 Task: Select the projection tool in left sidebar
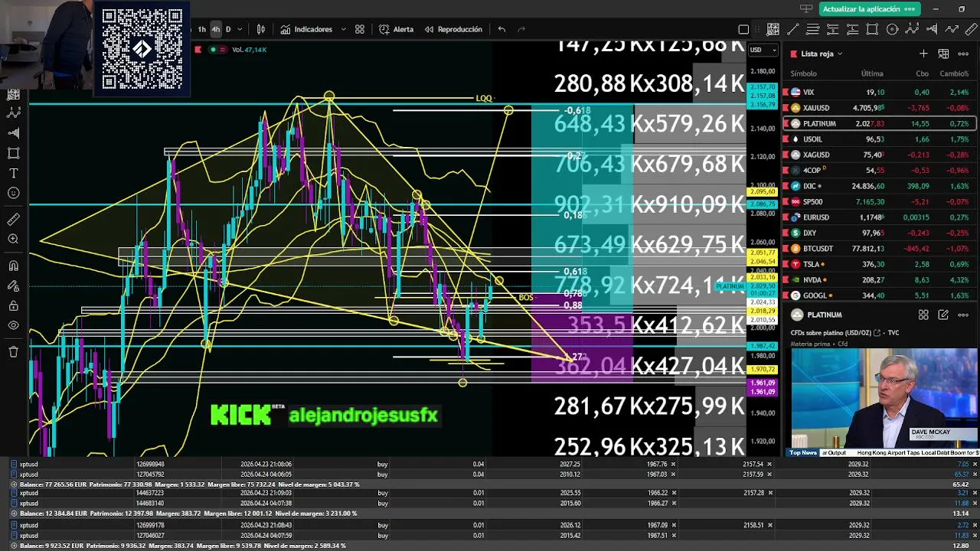click(13, 132)
